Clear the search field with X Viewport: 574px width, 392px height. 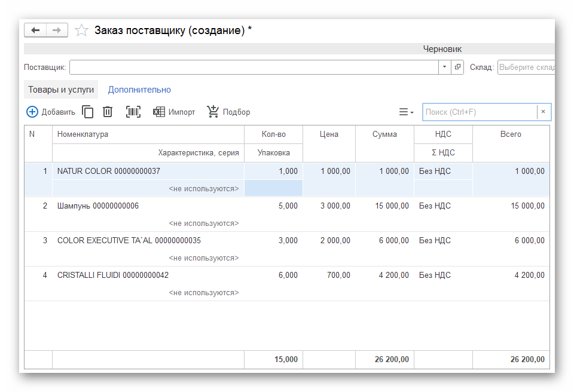click(x=543, y=112)
